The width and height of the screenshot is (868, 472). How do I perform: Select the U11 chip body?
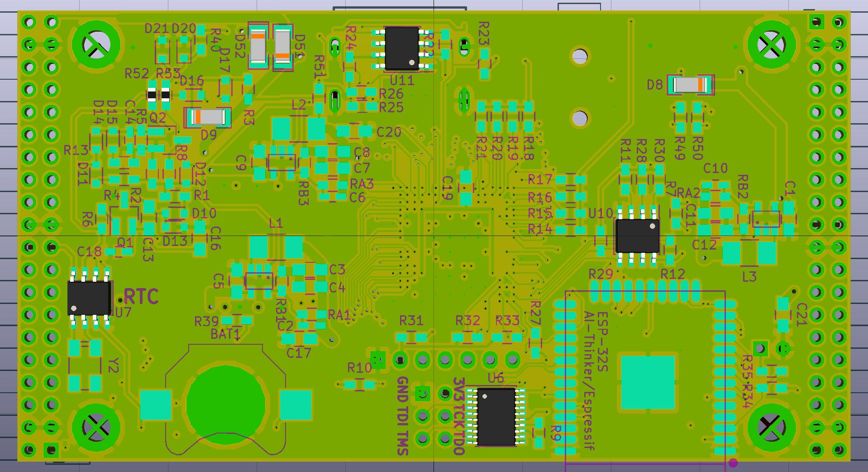tap(402, 48)
